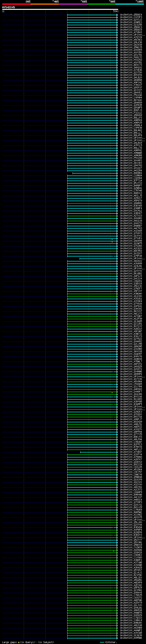Open hit UniRef100_Q2V3J2

pos(131,20)
